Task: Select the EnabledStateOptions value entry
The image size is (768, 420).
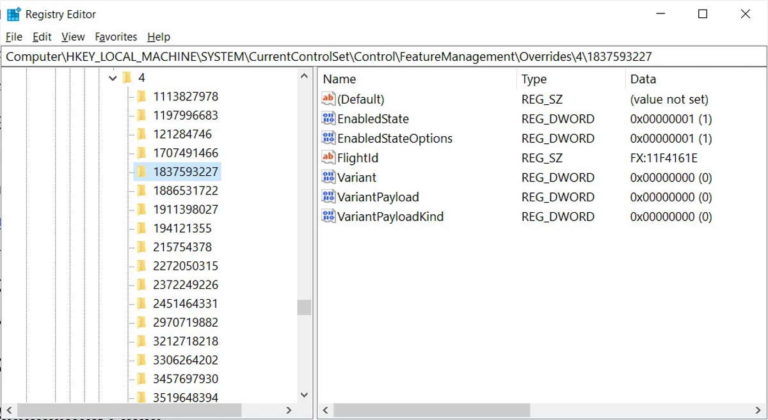Action: (394, 138)
